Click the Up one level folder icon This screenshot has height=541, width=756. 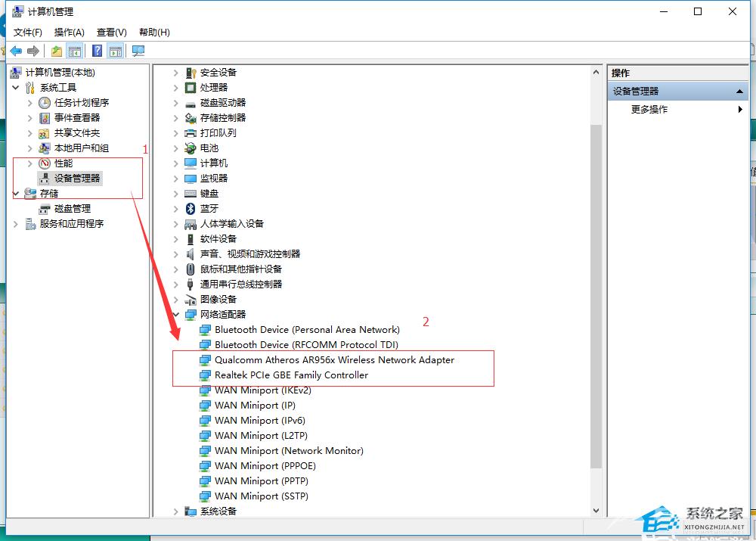[57, 51]
